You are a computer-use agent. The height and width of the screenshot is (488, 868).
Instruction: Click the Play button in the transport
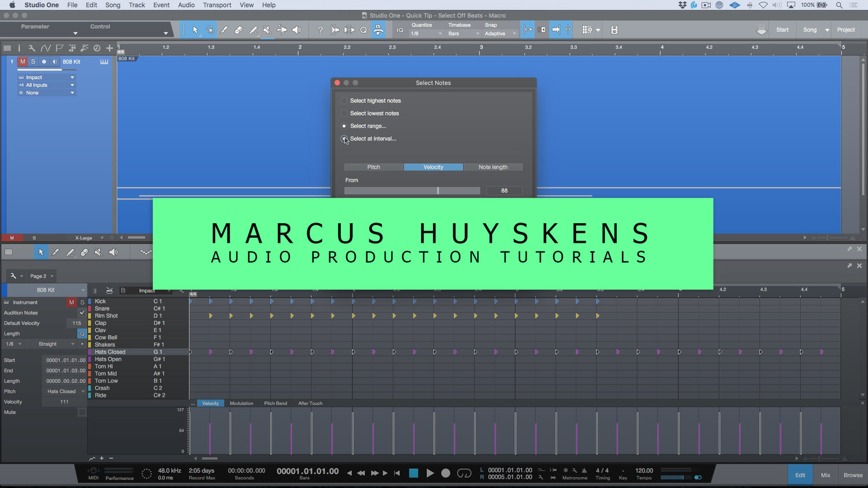430,473
